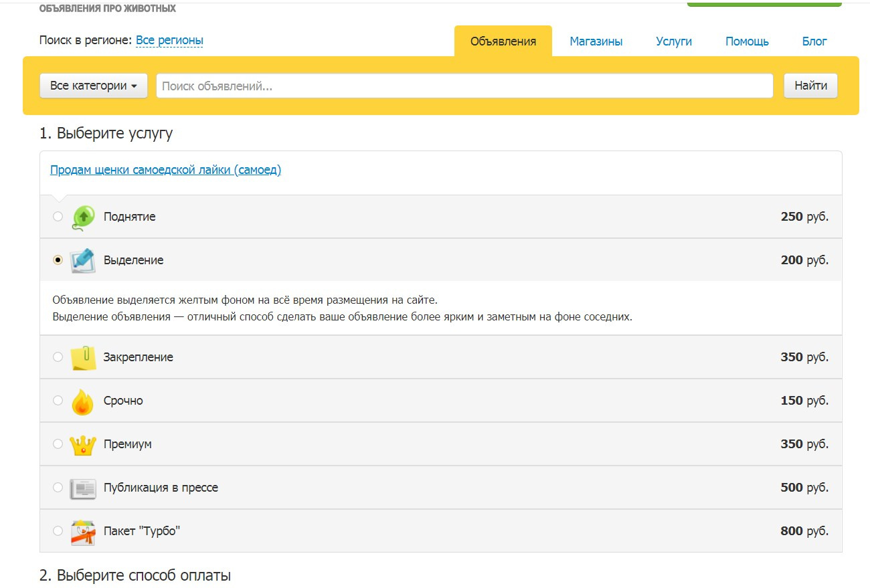
Task: Click the Публикация в прессе label
Action: [161, 488]
